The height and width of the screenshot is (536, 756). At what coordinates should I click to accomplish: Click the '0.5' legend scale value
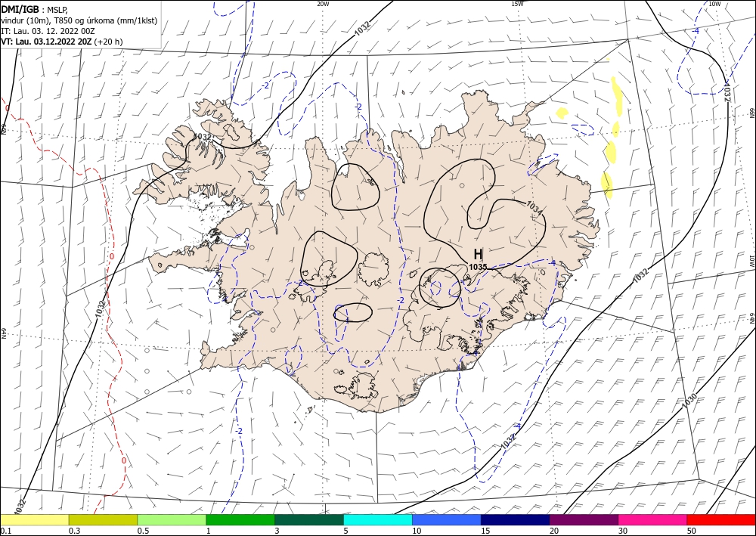pyautogui.click(x=142, y=531)
